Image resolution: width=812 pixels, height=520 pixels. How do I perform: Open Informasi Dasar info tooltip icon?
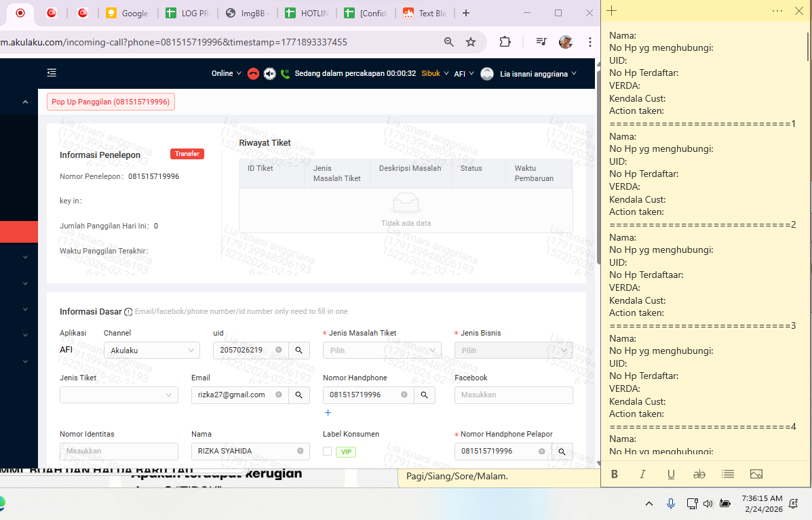(x=128, y=312)
